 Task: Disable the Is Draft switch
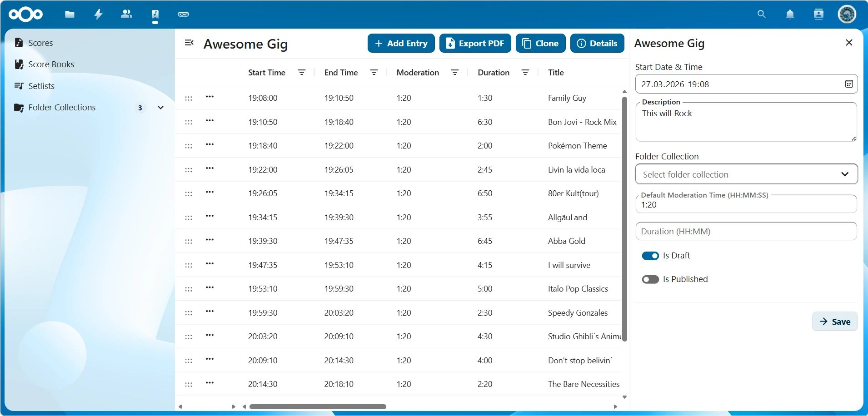coord(650,256)
